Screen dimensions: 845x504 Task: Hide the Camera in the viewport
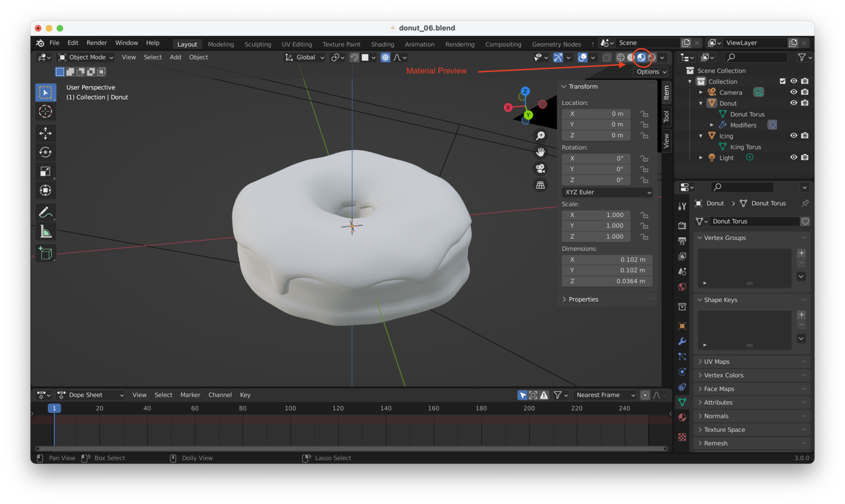[794, 92]
